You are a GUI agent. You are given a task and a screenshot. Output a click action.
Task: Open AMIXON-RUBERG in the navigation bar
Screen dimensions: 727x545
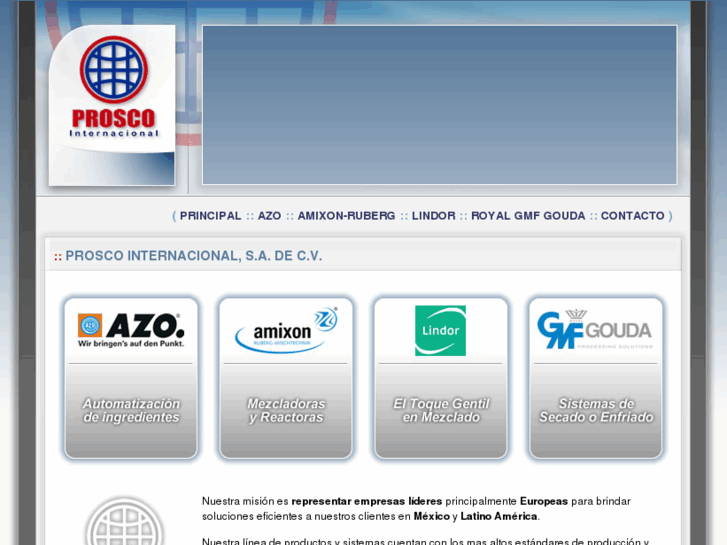point(346,216)
